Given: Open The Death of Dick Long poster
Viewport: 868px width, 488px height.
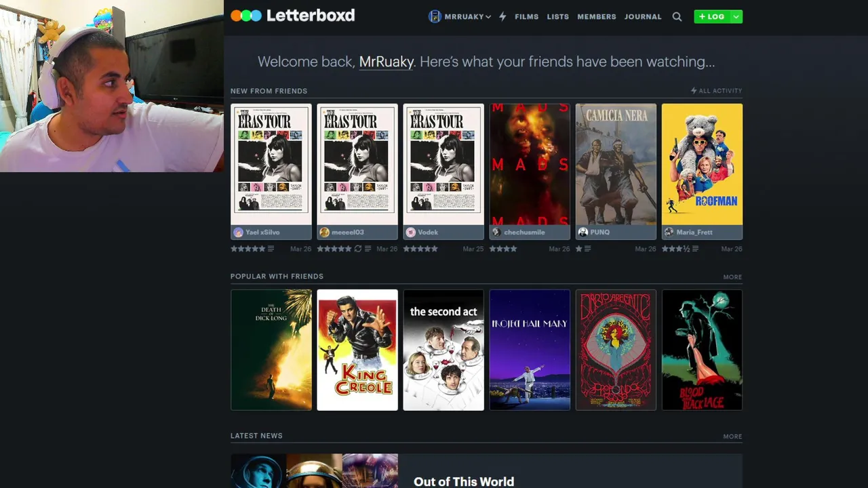Looking at the screenshot, I should (271, 350).
